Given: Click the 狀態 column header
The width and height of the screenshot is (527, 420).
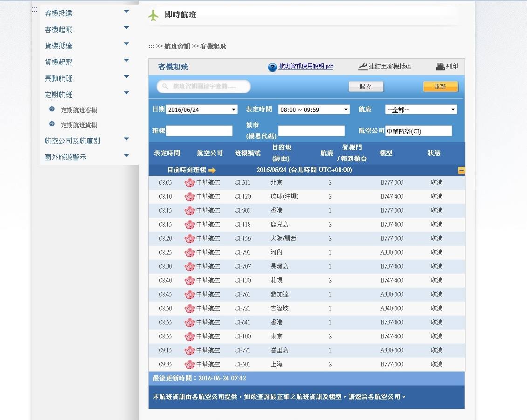Looking at the screenshot, I should 434,153.
